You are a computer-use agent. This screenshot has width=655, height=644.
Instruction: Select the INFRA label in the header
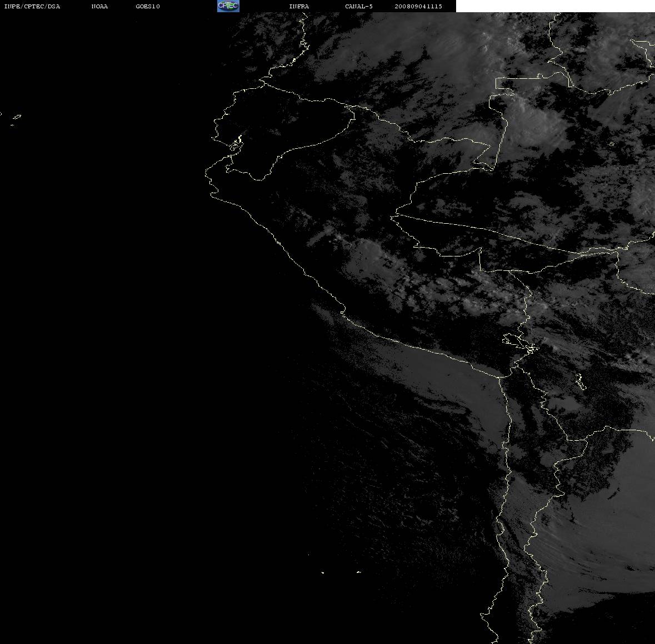299,6
